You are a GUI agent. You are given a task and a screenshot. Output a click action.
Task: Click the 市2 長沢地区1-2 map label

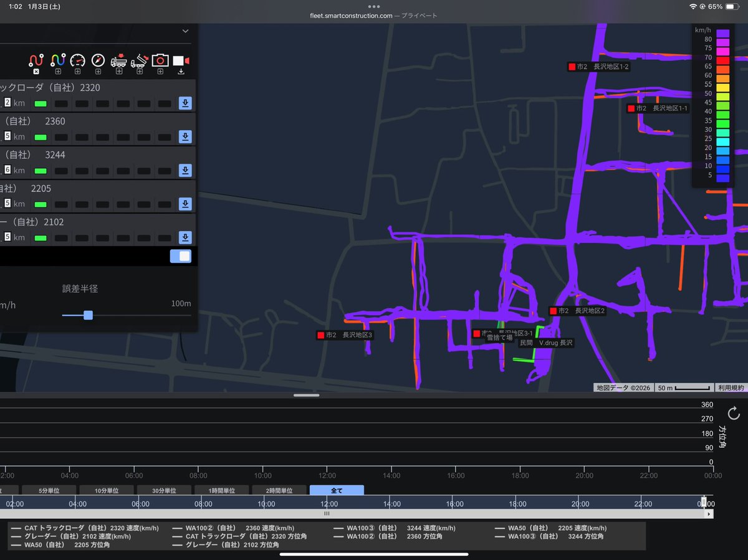[x=598, y=67]
